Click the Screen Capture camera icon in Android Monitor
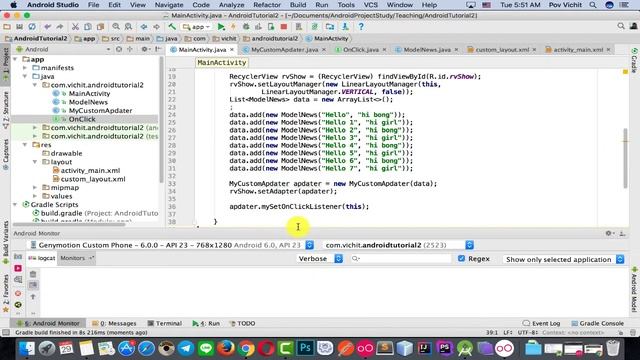The width and height of the screenshot is (640, 360). pos(18,256)
